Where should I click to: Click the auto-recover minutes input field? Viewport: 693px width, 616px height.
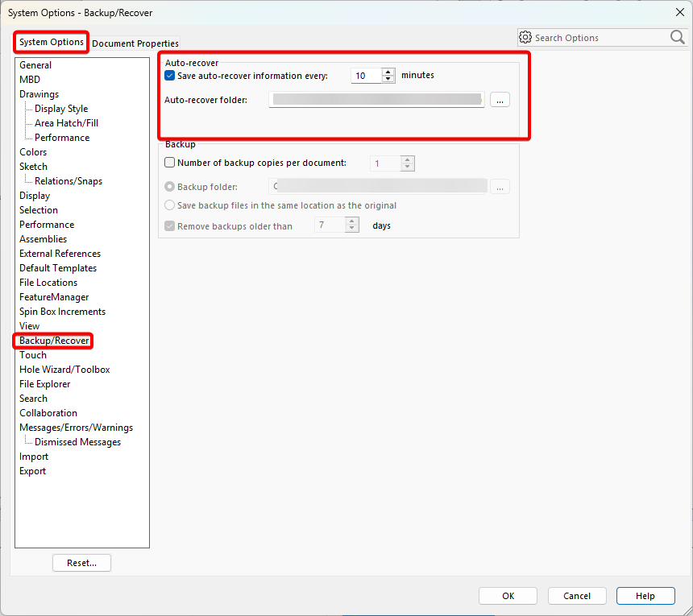pyautogui.click(x=367, y=76)
